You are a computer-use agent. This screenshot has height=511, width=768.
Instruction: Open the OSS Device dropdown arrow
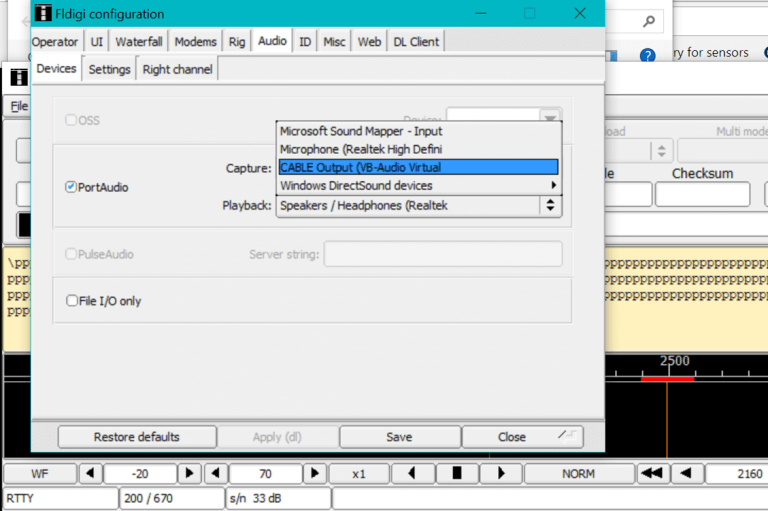pyautogui.click(x=550, y=116)
